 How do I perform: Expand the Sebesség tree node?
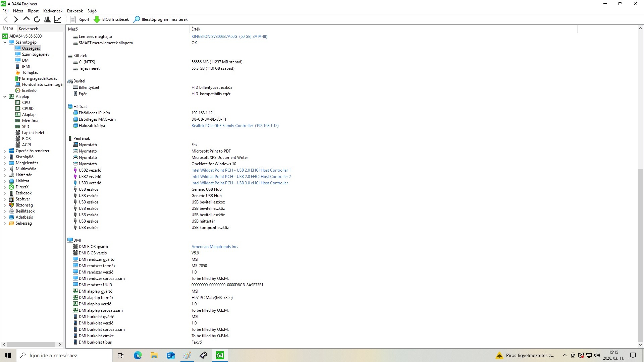5,224
